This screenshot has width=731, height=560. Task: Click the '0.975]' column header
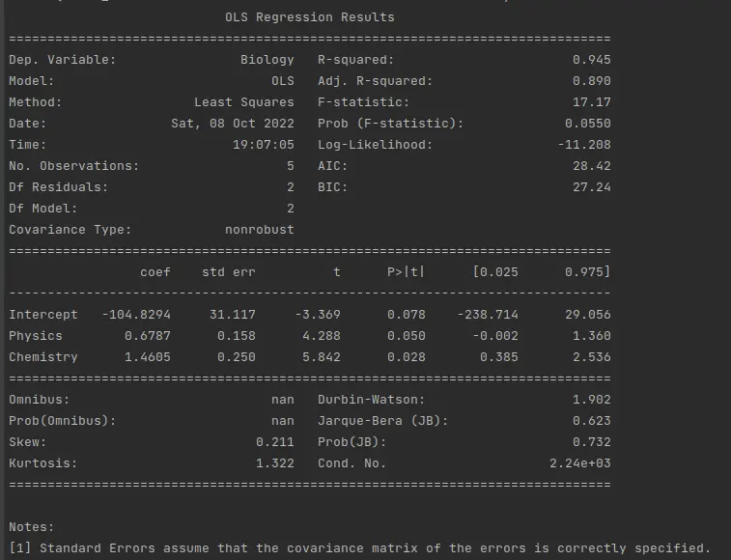[588, 272]
